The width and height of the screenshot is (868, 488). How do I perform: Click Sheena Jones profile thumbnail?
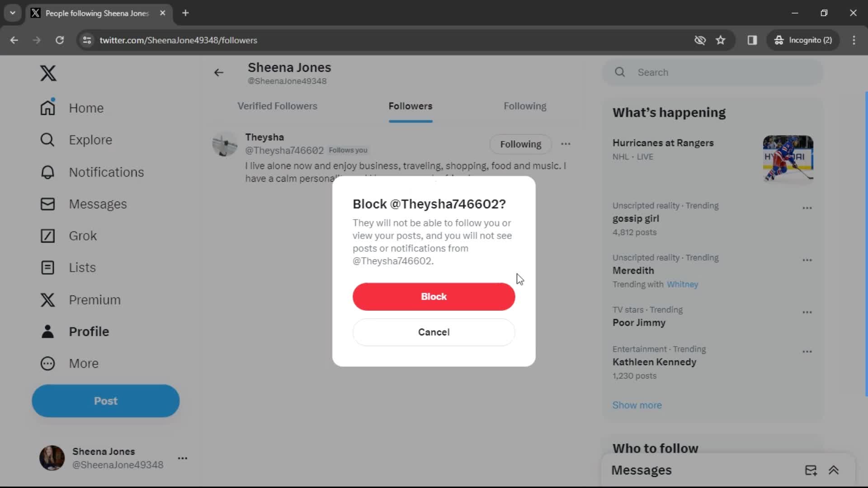click(52, 458)
